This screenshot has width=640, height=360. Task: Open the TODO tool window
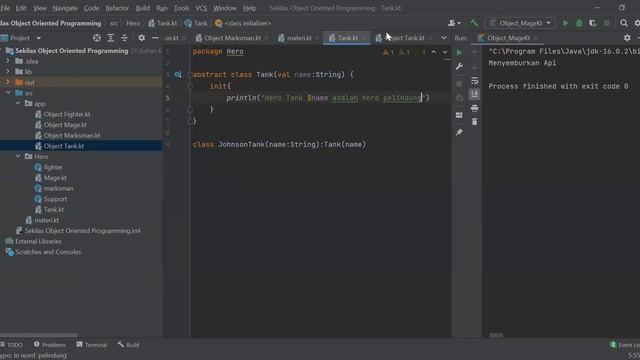coord(11,345)
